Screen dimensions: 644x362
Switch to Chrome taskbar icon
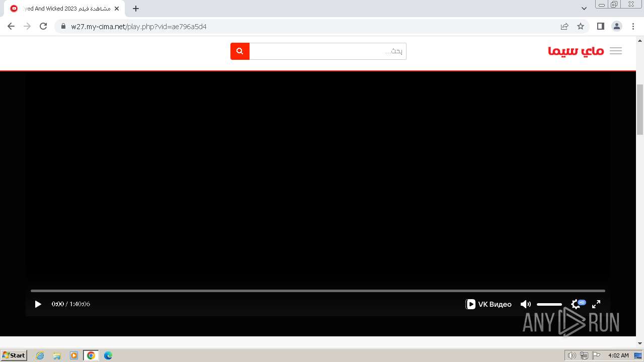coord(91,355)
